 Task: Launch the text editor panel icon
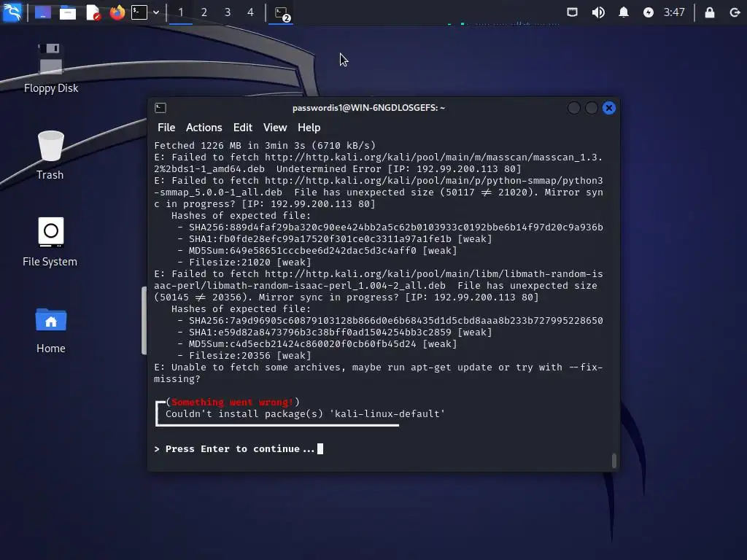[x=93, y=12]
